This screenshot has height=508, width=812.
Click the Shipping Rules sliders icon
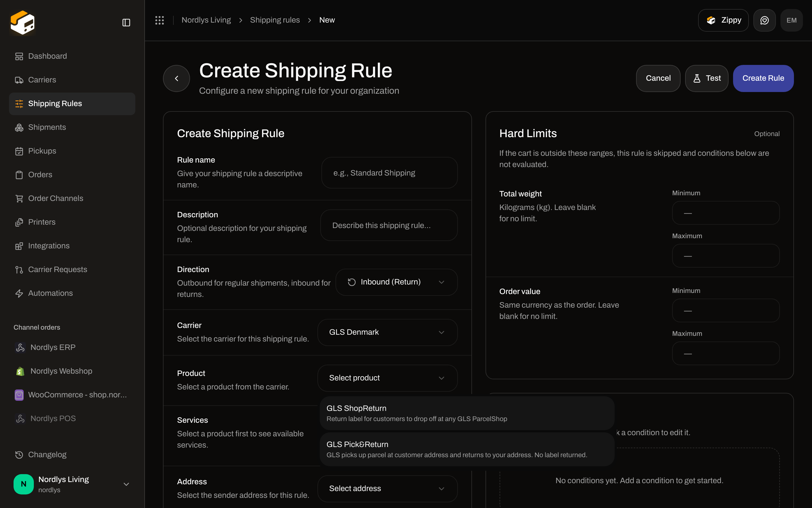point(19,104)
